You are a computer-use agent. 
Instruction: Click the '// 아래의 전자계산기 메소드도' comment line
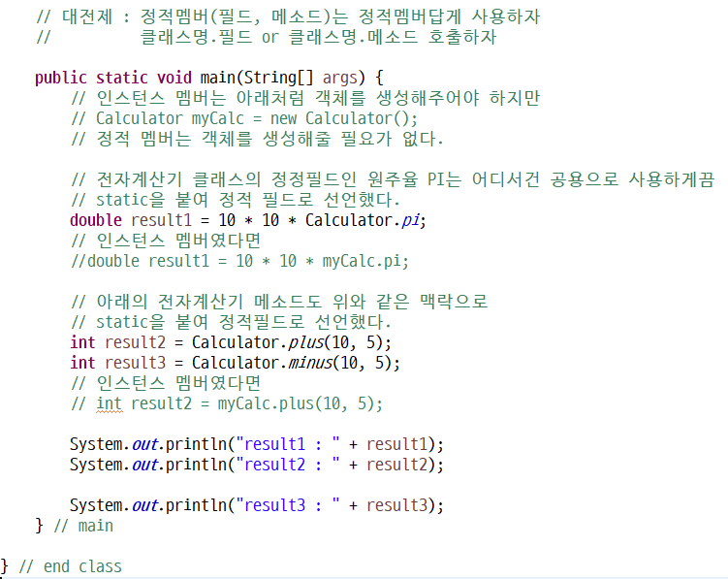click(x=279, y=301)
